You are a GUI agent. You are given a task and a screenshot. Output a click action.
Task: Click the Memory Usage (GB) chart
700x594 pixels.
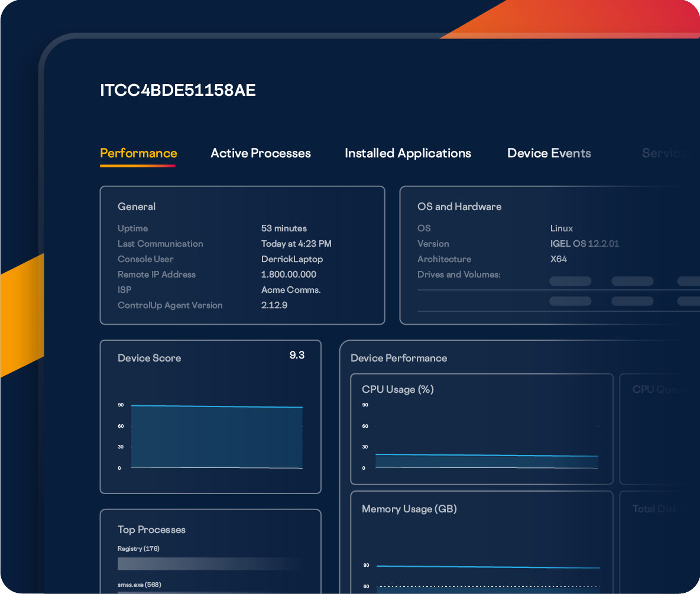pyautogui.click(x=482, y=550)
